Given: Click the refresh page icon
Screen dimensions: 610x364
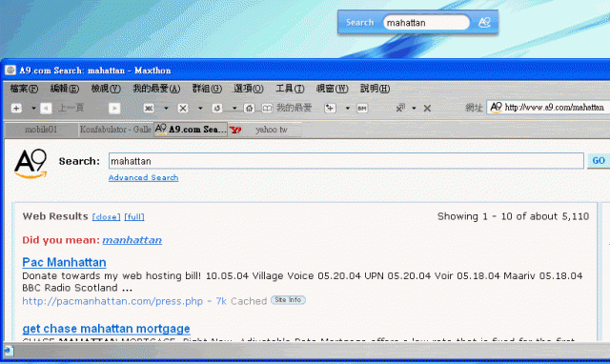Looking at the screenshot, I should point(217,108).
